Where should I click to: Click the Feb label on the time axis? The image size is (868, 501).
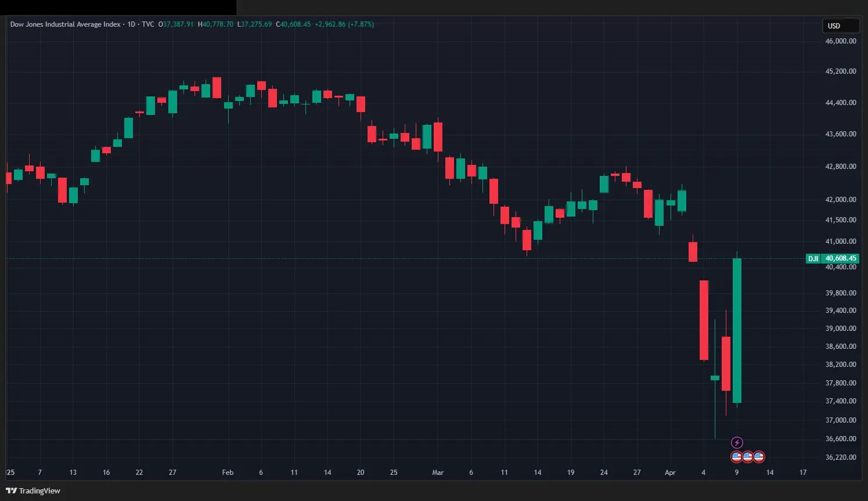(x=228, y=473)
